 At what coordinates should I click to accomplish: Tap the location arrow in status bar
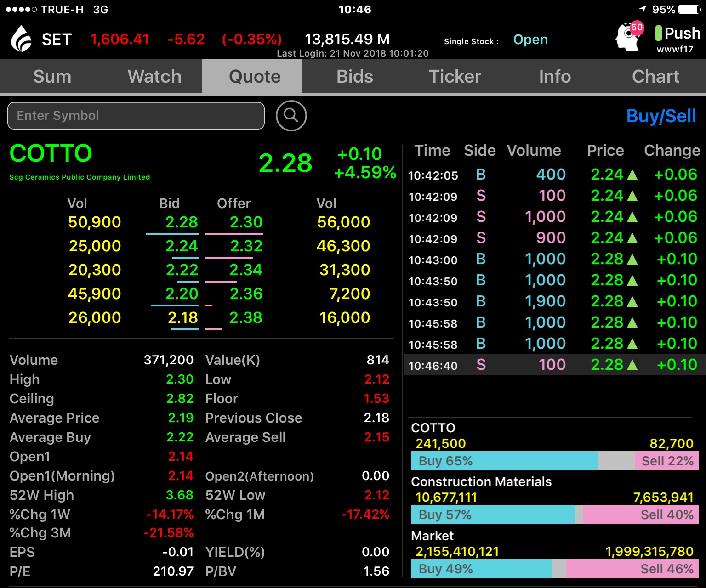[x=643, y=9]
